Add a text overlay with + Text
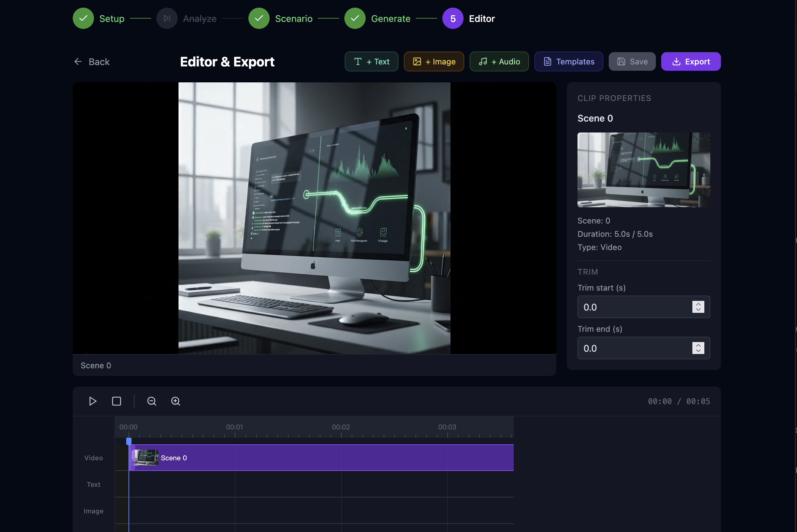797x532 pixels. pyautogui.click(x=371, y=61)
